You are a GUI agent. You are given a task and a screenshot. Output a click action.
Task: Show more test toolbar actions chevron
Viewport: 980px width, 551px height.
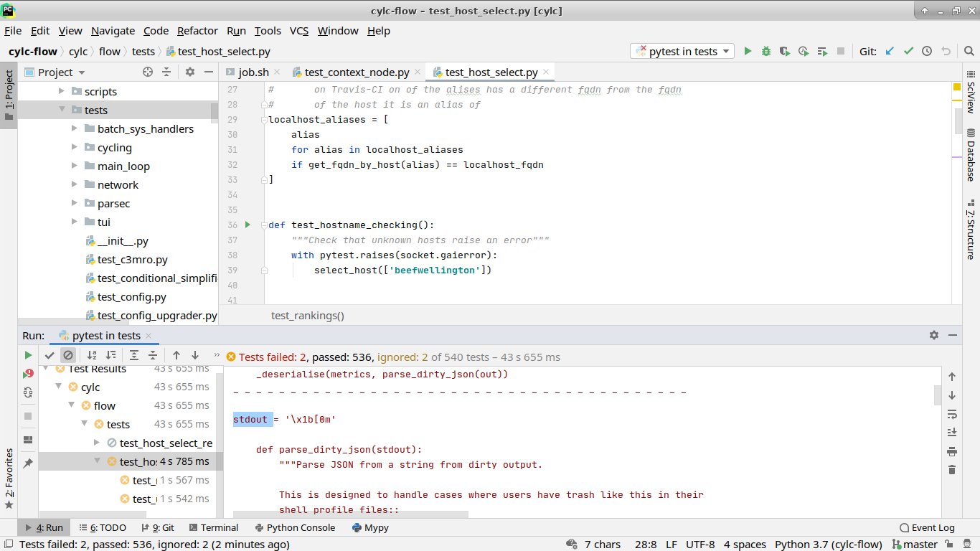[217, 355]
